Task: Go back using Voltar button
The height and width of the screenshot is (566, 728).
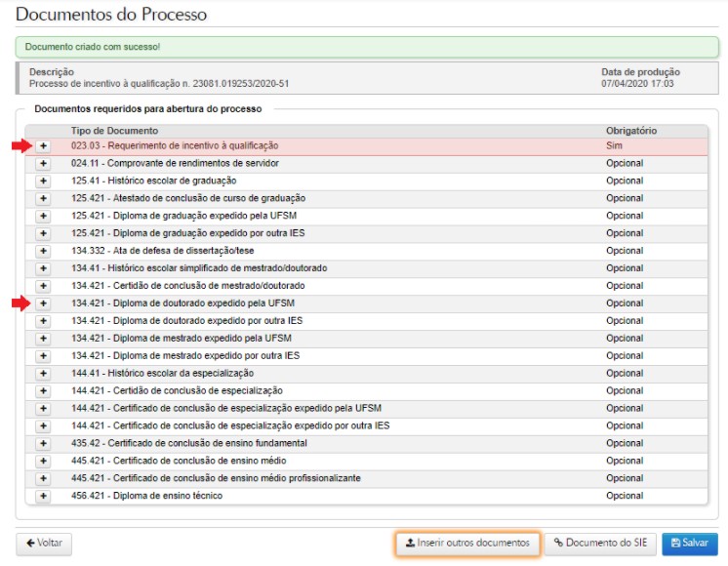Action: click(x=44, y=544)
